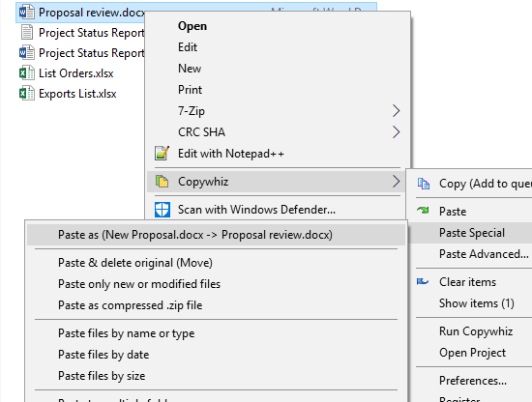Click the Excel icon beside Exports List.xlsx
This screenshot has width=532, height=402.
pos(27,94)
